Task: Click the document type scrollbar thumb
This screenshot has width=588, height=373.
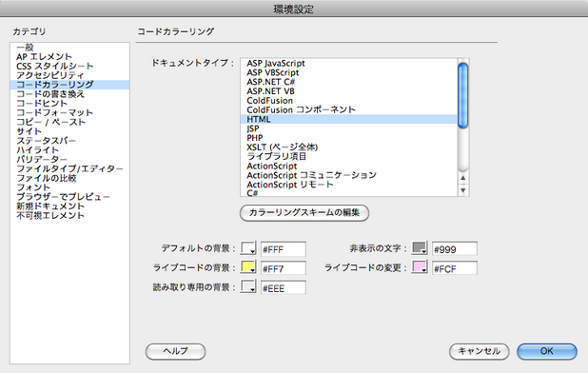Action: click(x=463, y=96)
